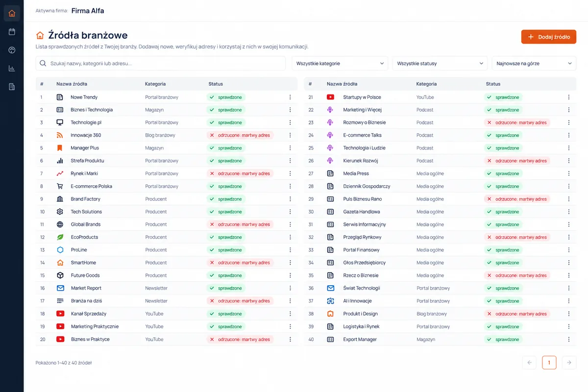This screenshot has width=588, height=392.
Task: Click the cart icon beside E-commerce Polska
Action: pyautogui.click(x=60, y=186)
